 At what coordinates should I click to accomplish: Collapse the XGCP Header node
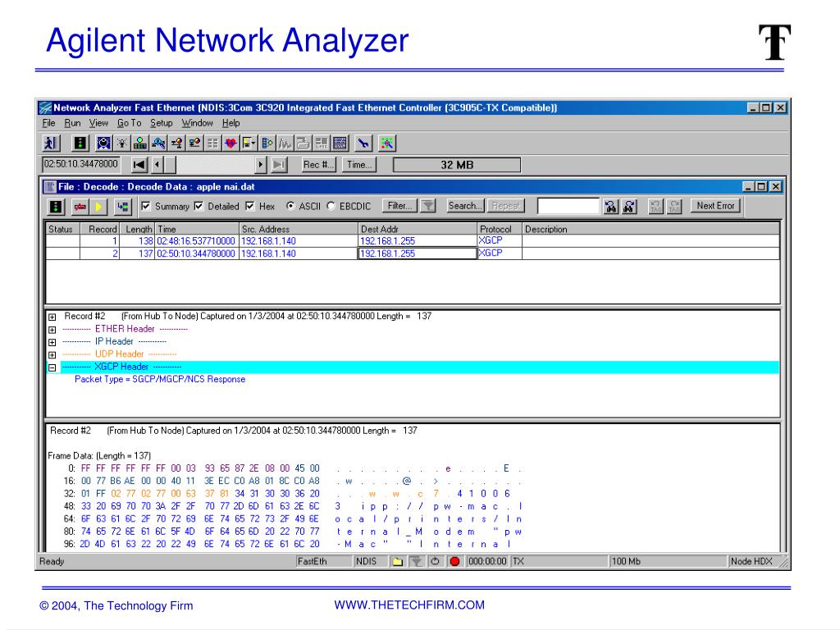[52, 367]
